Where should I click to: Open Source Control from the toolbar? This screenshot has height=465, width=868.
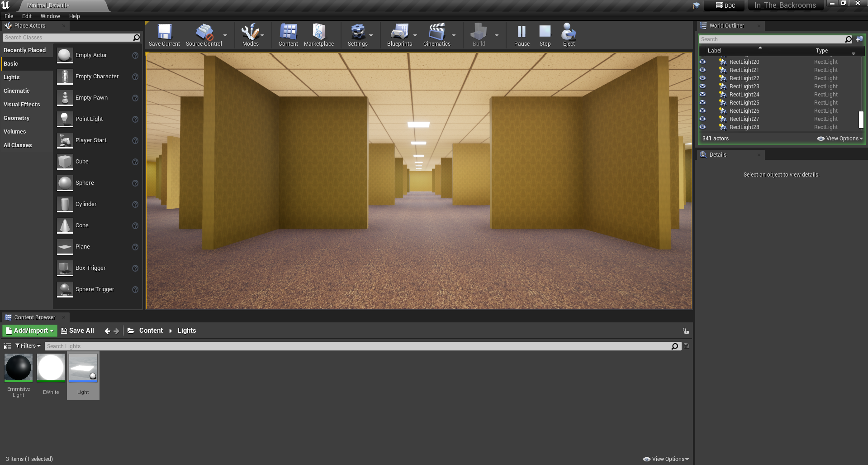coord(204,35)
